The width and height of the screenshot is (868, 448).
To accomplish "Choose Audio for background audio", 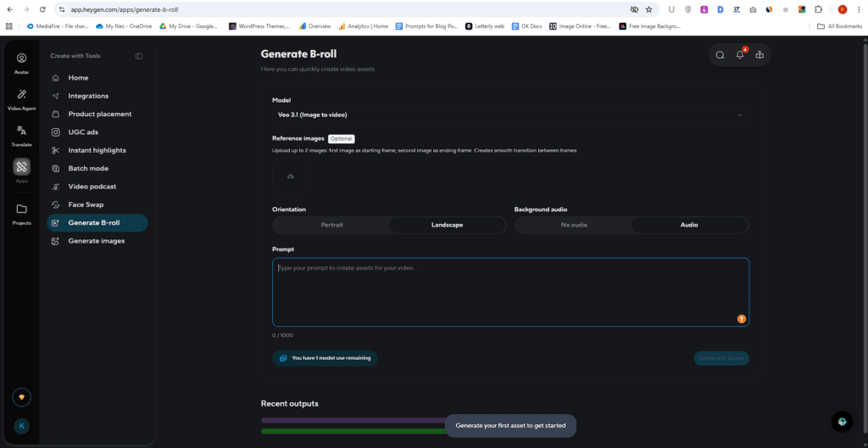I will click(689, 225).
